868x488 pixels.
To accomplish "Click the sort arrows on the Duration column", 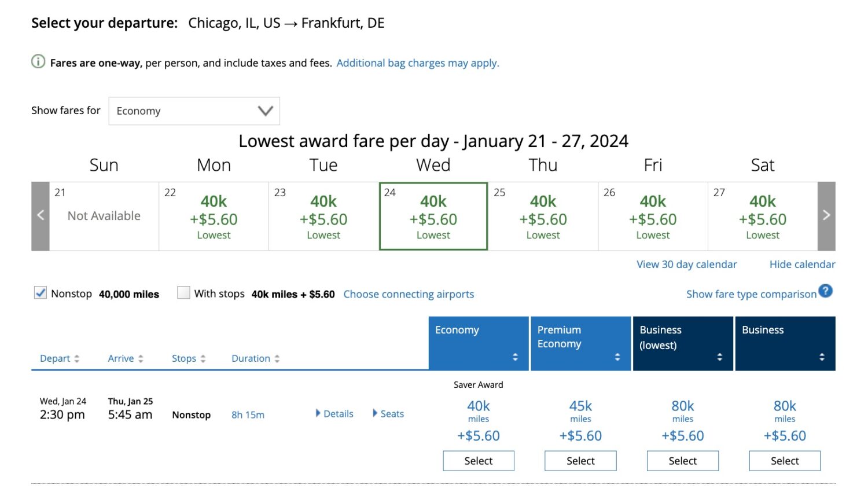I will (x=277, y=358).
